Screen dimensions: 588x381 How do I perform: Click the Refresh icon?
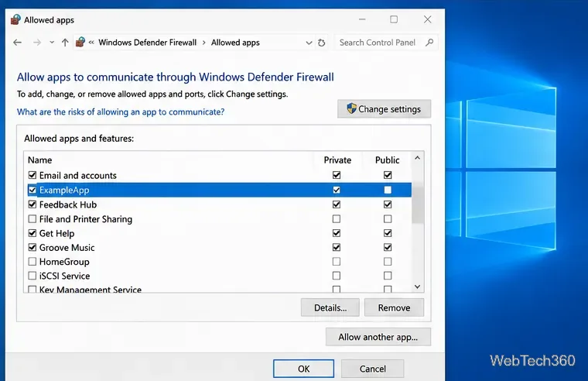321,43
